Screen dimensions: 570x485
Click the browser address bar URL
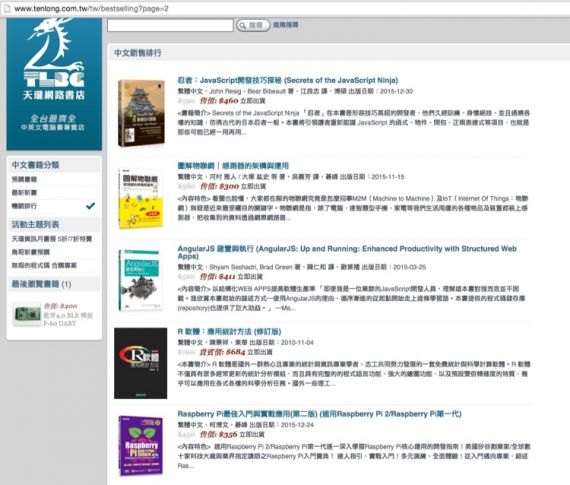pyautogui.click(x=91, y=9)
